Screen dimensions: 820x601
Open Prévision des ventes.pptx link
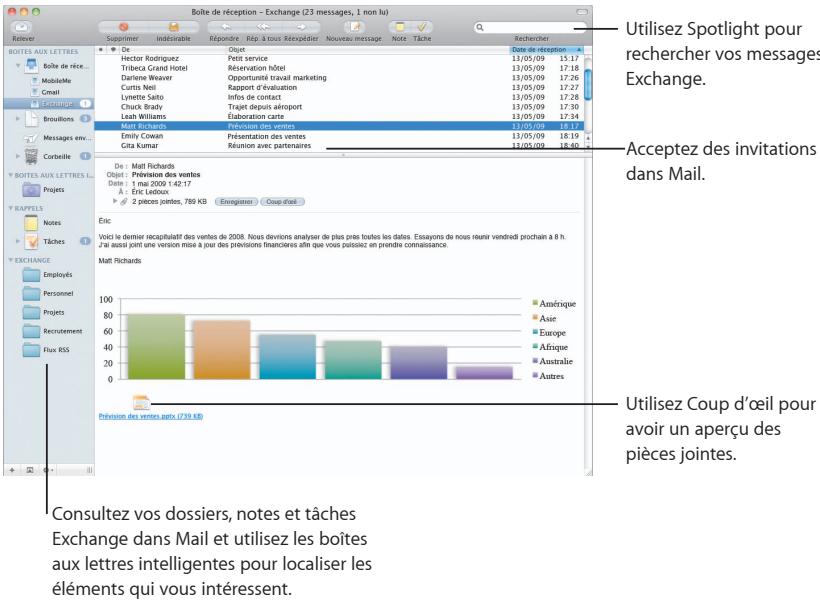point(151,416)
